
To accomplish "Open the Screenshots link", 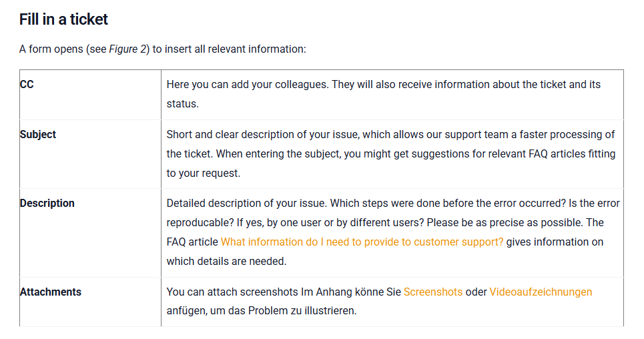I will coord(433,292).
